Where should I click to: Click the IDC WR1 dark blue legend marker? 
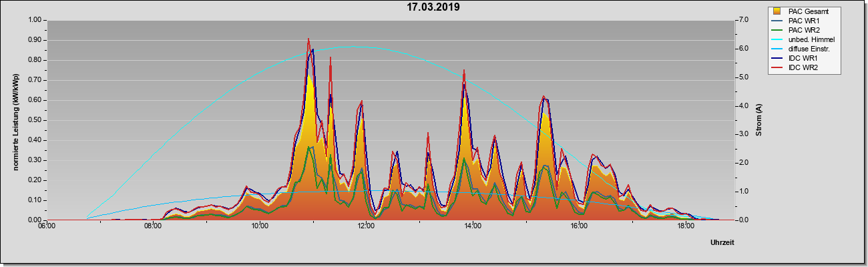777,58
